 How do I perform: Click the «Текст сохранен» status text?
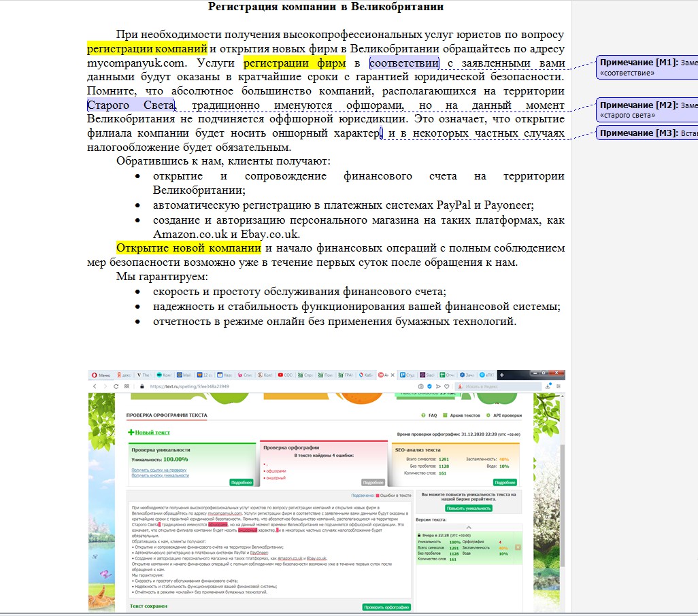pos(149,606)
